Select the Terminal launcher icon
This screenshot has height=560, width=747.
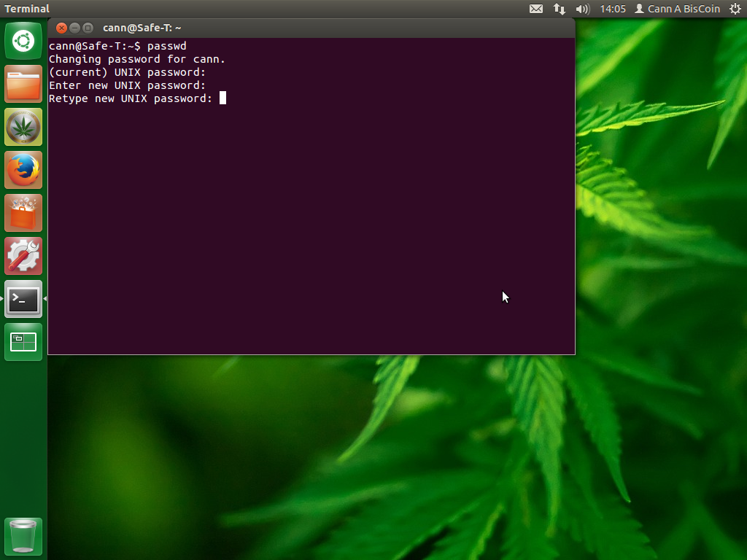pos(23,298)
